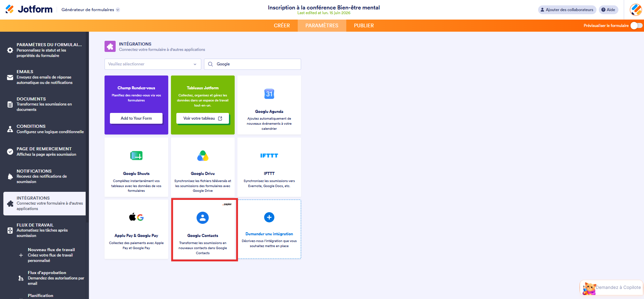Open the Documents settings section

tap(45, 104)
